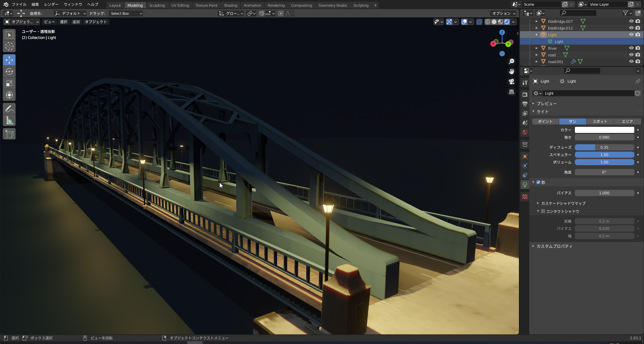Screen dimensions: 644x344
Task: Select the Scale tool
Action: (9, 84)
